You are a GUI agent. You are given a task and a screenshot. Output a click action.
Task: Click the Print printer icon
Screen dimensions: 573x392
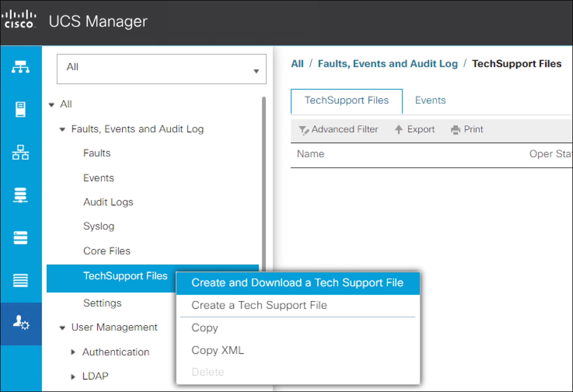[455, 130]
